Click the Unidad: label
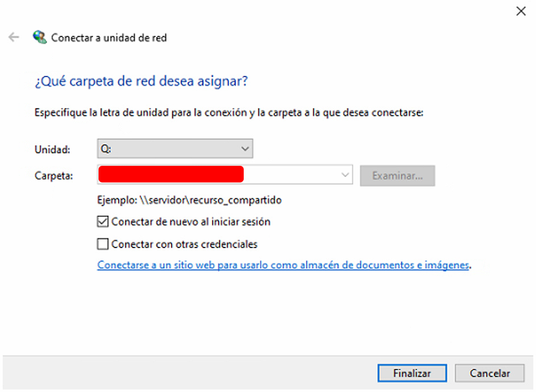The height and width of the screenshot is (392, 536). (x=52, y=150)
